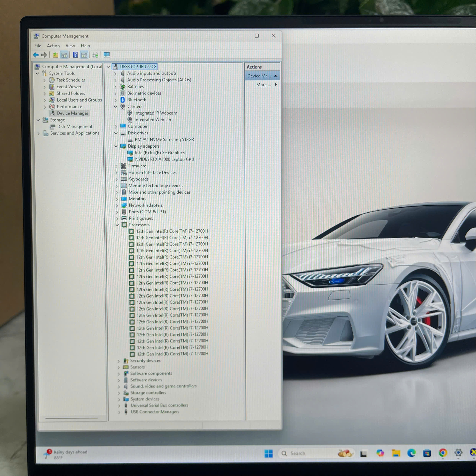This screenshot has height=476, width=476.
Task: Click the Biometric devices fingerprint icon
Action: coord(123,93)
